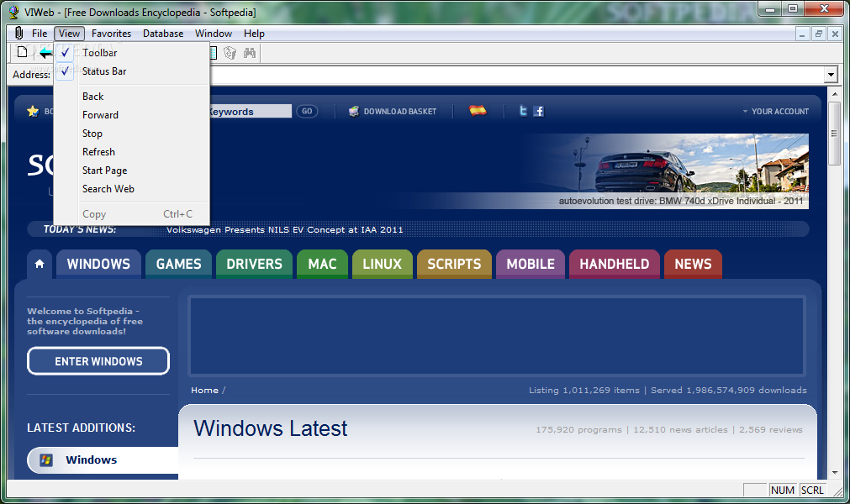Select Search Web in View menu

(x=132, y=188)
